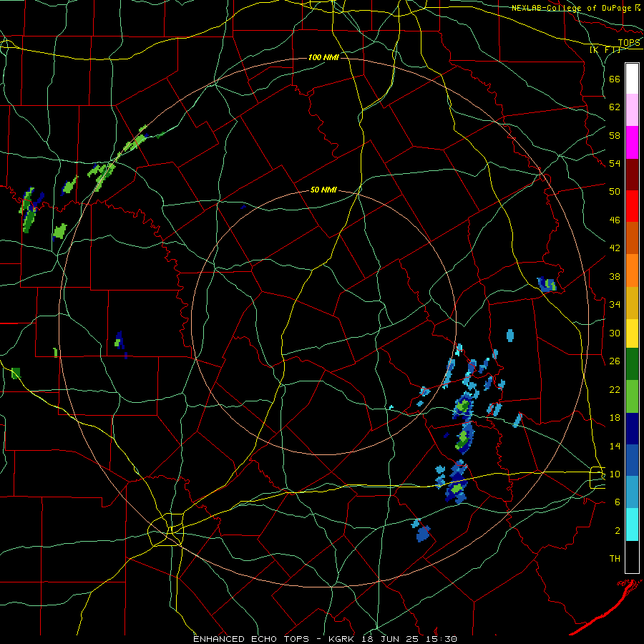644x644 pixels.
Task: Choose the light orange legend band
Action: pyautogui.click(x=632, y=270)
